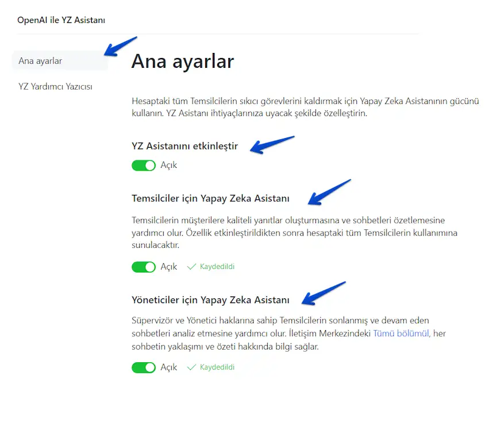This screenshot has height=422, width=504.
Task: Toggle the Yöneticiler için Yapay Zeka Asistanı switch
Action: click(x=144, y=367)
